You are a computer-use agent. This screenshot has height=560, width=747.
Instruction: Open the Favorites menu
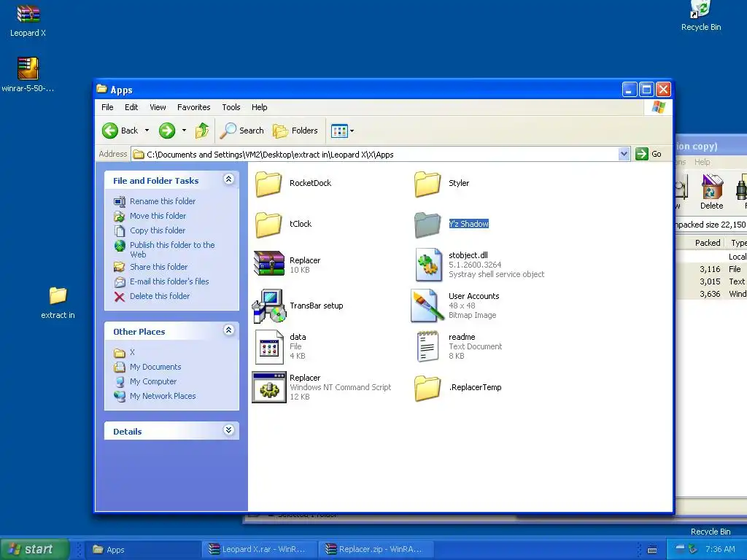193,107
